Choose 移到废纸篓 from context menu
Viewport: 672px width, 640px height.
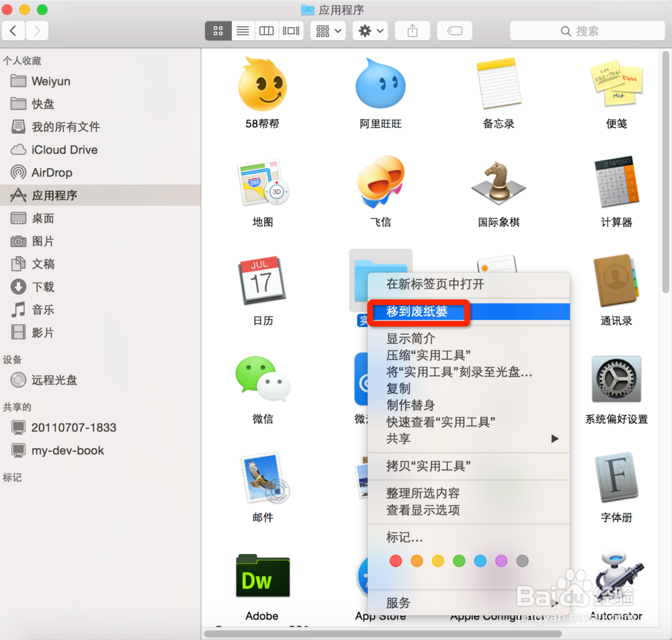(469, 312)
